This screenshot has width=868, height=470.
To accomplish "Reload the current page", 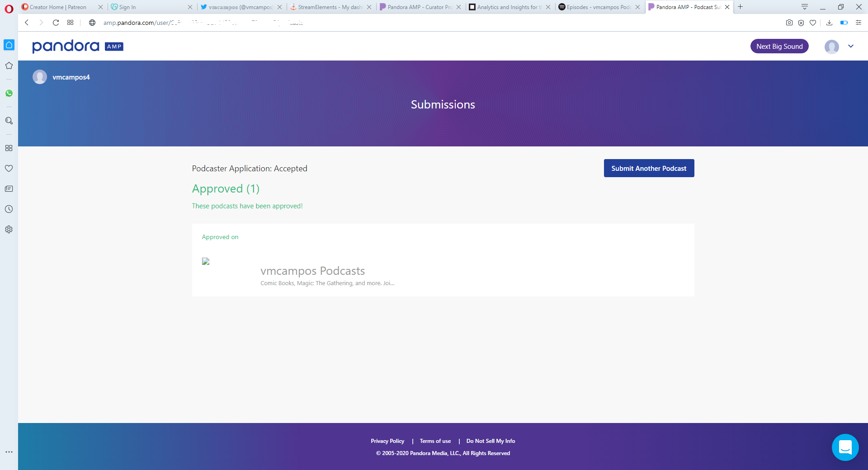I will 56,22.
